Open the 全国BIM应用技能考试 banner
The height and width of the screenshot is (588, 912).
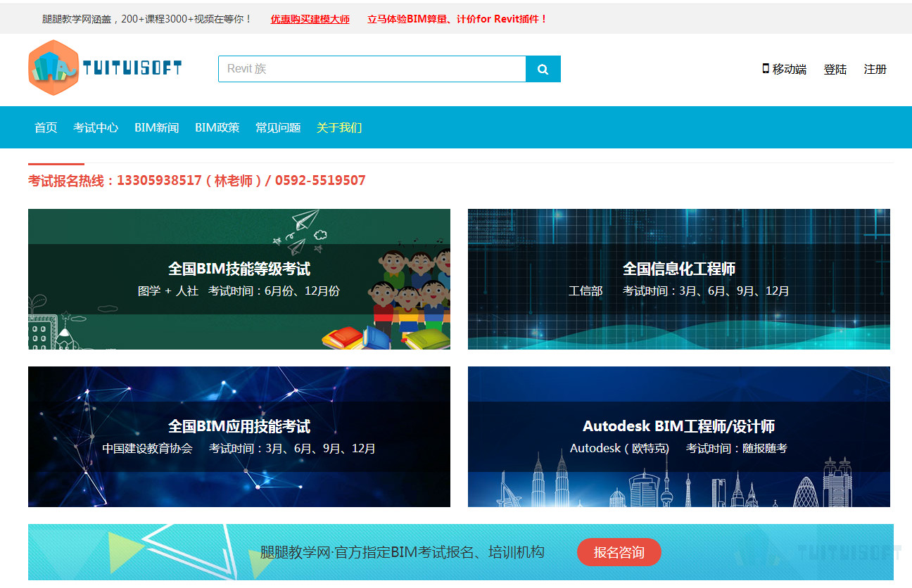[239, 437]
